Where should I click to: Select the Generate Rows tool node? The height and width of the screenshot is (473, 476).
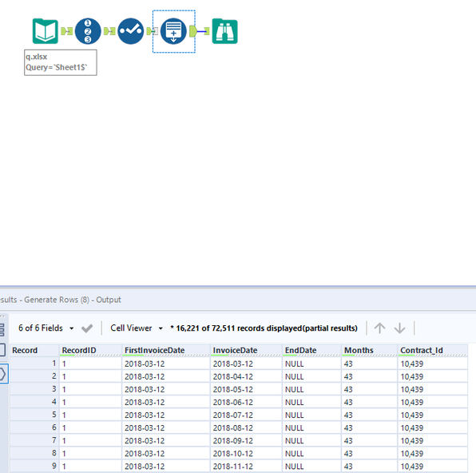[173, 31]
